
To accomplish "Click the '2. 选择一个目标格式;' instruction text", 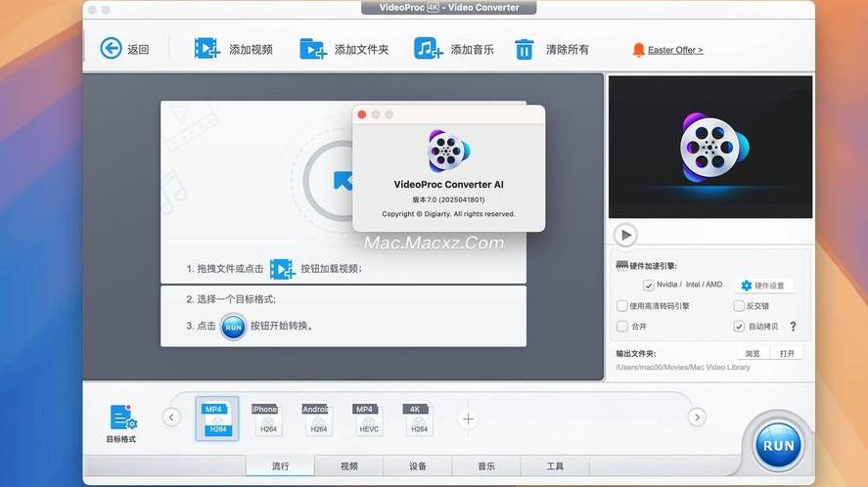I will tap(231, 299).
